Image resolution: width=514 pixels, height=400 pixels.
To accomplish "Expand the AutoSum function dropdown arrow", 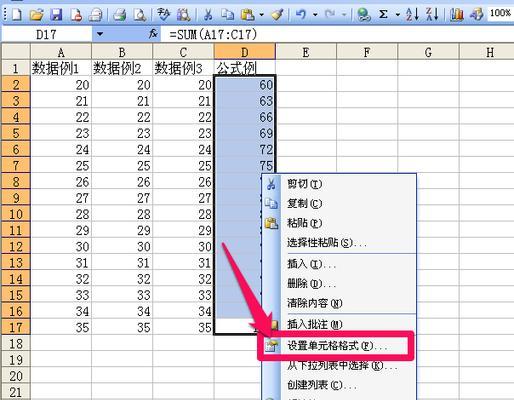I will tap(397, 15).
